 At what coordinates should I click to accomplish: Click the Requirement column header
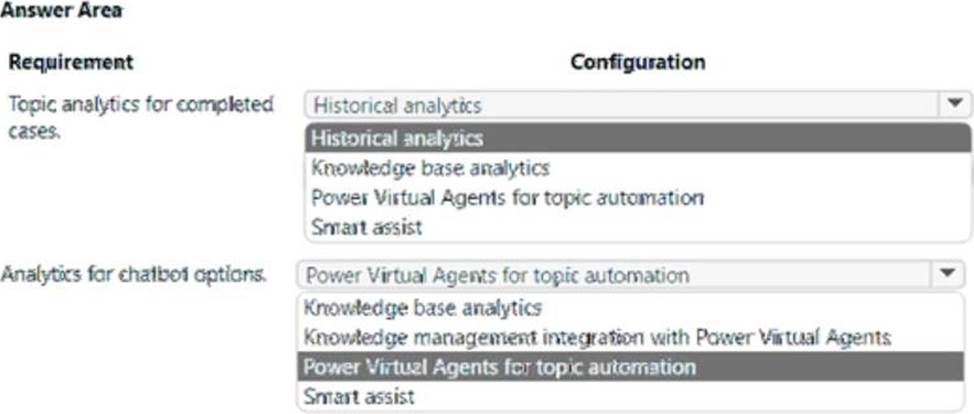click(x=71, y=62)
